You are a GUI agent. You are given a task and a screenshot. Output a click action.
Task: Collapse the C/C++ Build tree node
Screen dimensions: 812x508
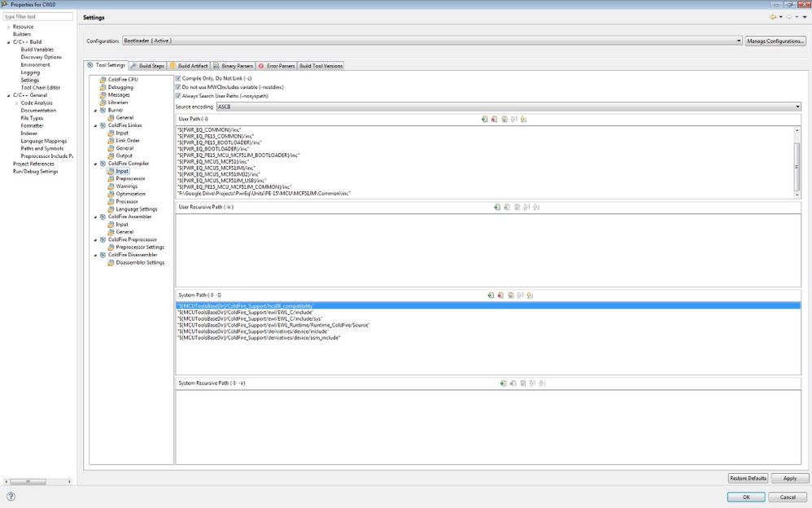[x=8, y=42]
